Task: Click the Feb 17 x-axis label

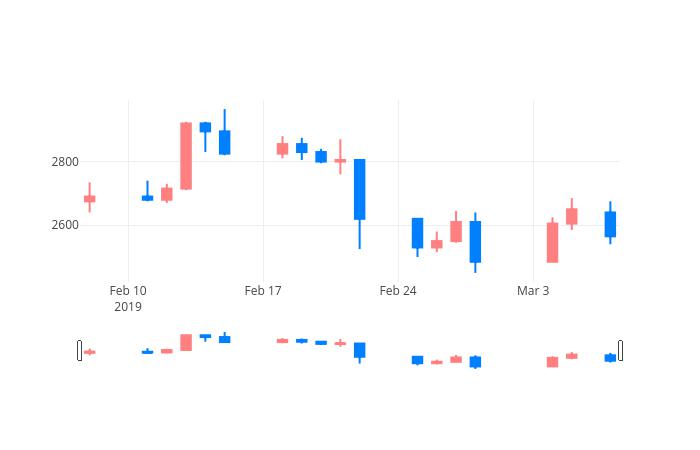Action: 263,291
